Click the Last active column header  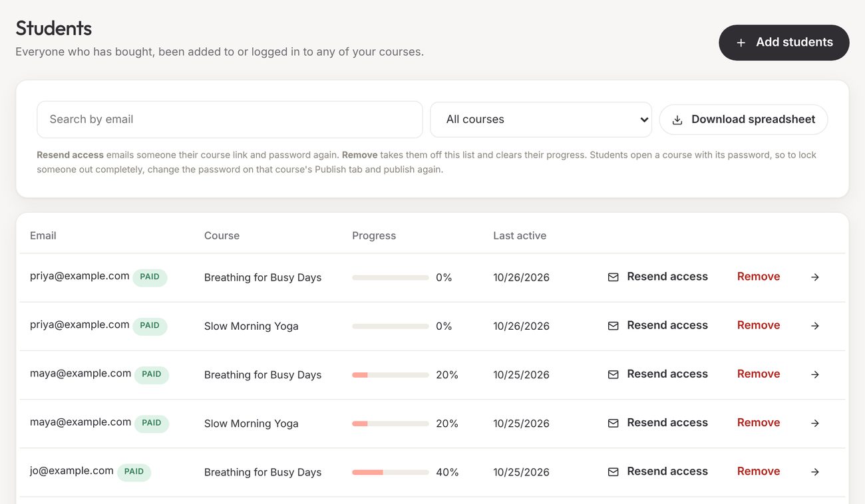[x=520, y=236]
